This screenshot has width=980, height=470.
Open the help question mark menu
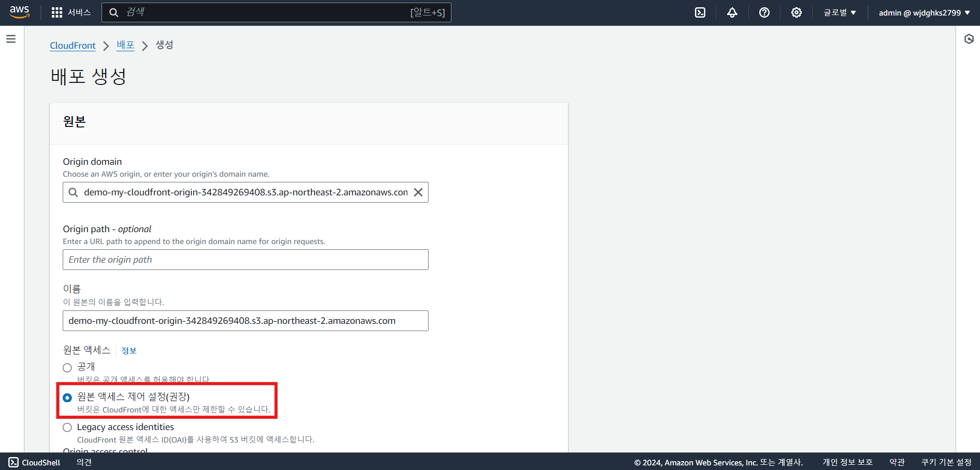click(764, 12)
